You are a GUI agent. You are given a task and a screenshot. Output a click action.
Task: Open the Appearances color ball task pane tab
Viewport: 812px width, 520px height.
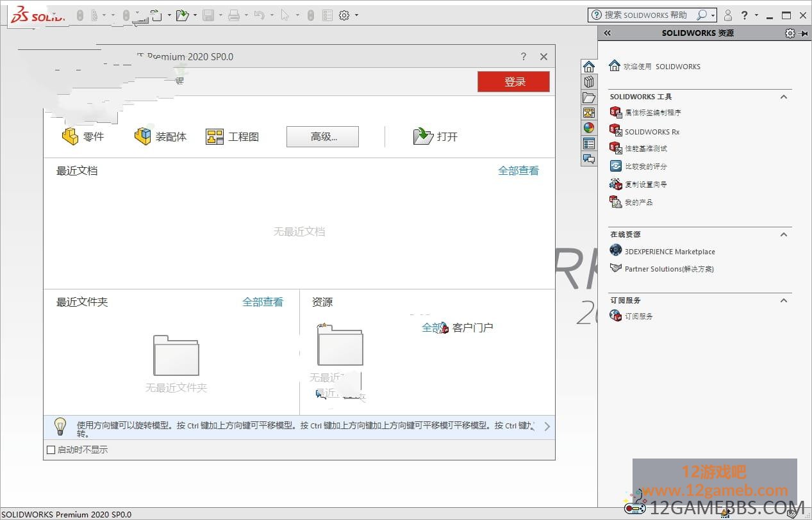pyautogui.click(x=589, y=128)
